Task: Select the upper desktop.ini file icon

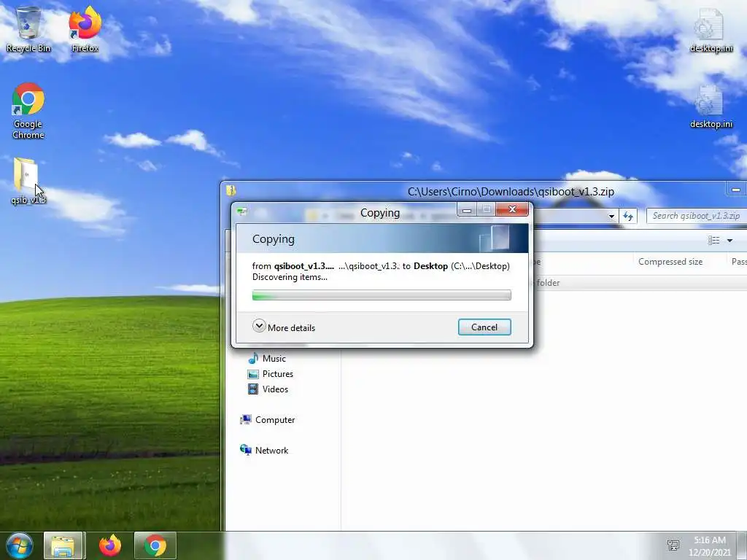Action: (711, 31)
